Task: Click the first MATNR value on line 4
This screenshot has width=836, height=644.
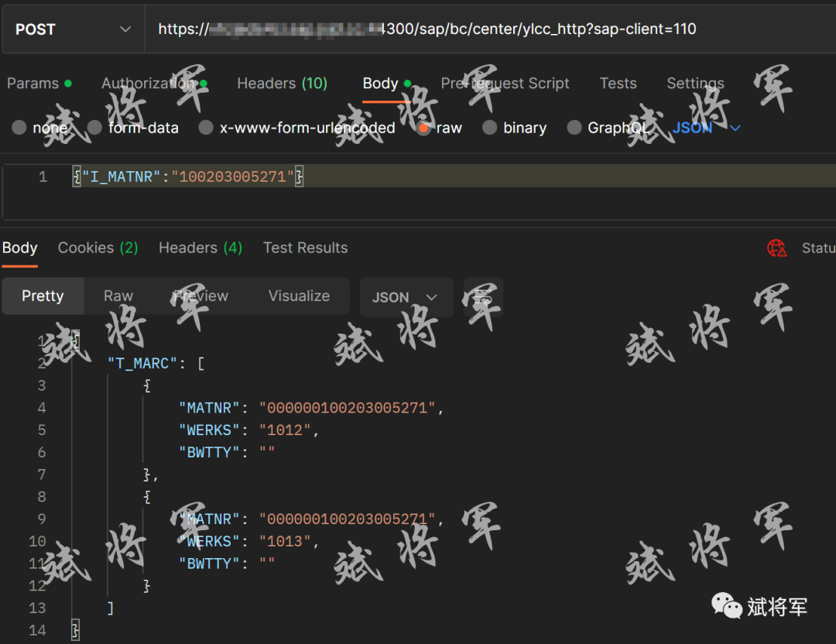Action: 347,409
